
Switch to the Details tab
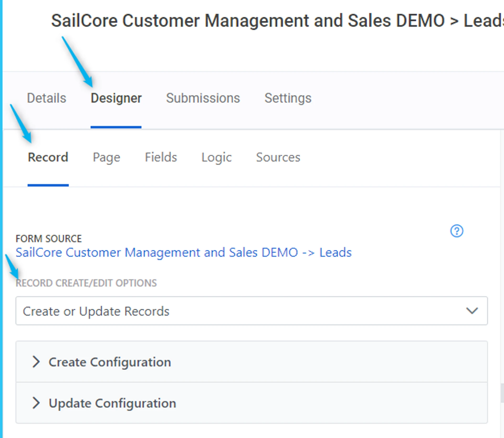pyautogui.click(x=46, y=98)
